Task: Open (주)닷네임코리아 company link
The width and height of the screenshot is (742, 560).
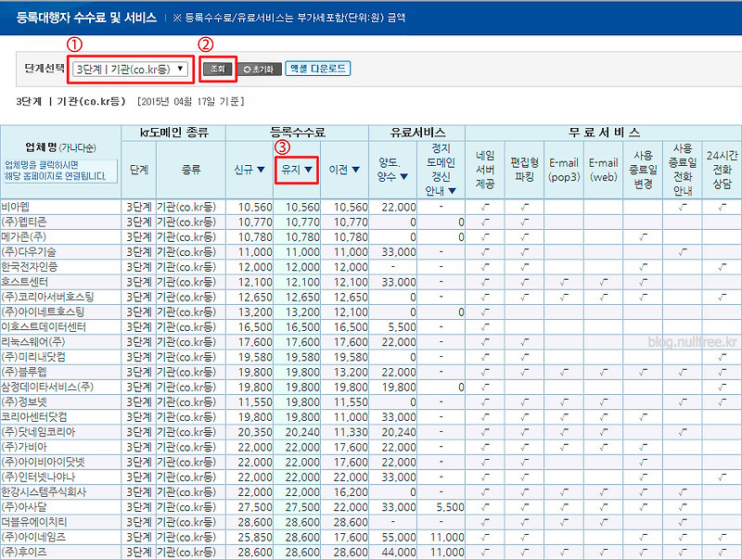Action: point(38,432)
